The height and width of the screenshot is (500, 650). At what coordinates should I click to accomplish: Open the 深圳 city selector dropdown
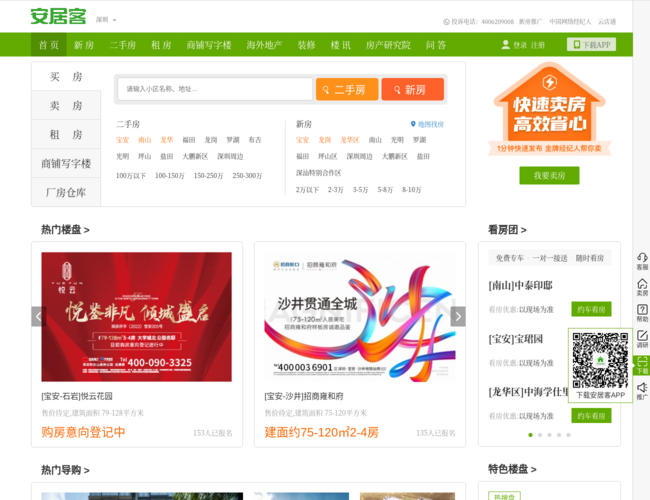[x=106, y=20]
